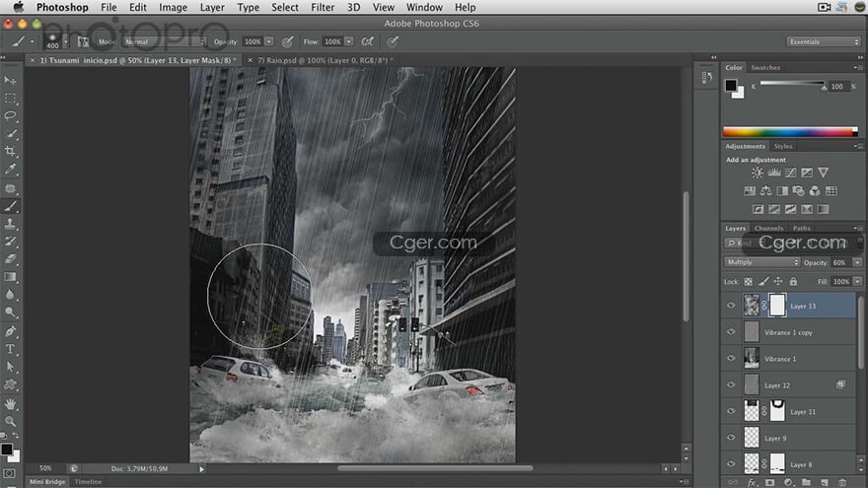Open the layer style fx menu
The image size is (868, 488).
click(x=752, y=482)
